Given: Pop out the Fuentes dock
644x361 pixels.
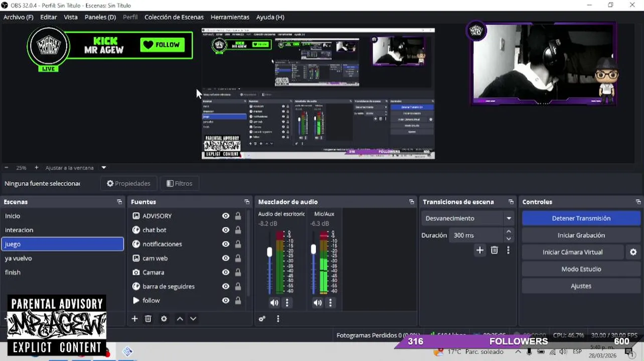Looking at the screenshot, I should click(x=247, y=202).
